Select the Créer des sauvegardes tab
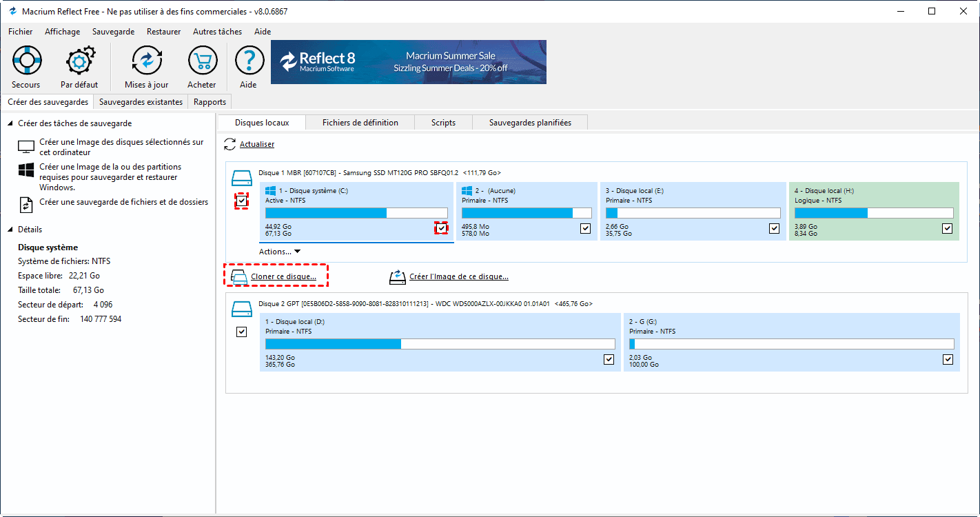The image size is (980, 517). [x=48, y=102]
